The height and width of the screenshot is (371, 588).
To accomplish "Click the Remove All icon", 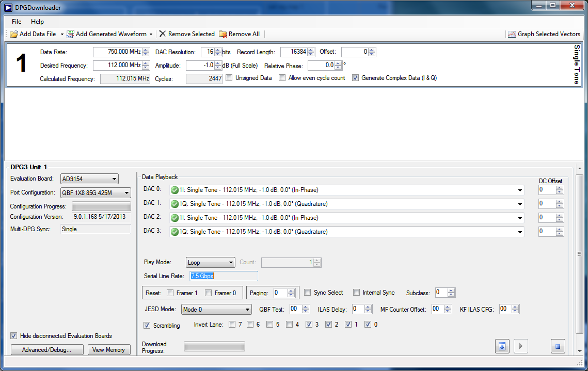I will point(223,34).
